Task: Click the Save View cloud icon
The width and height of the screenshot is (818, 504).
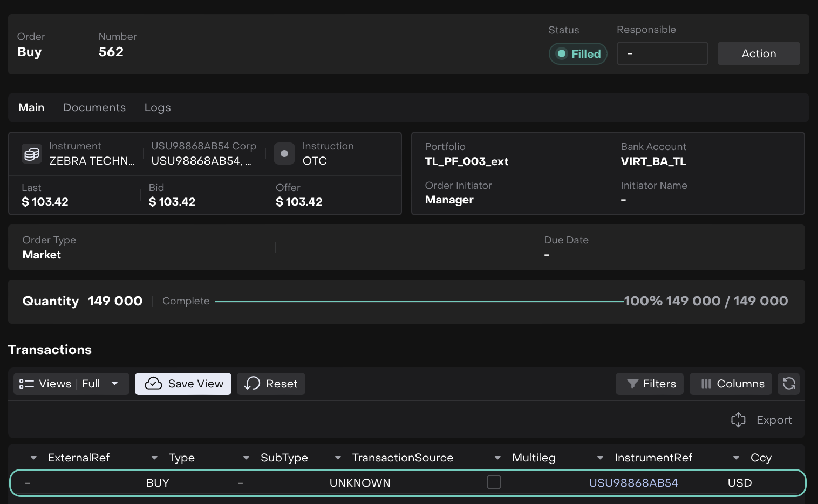Action: tap(154, 384)
